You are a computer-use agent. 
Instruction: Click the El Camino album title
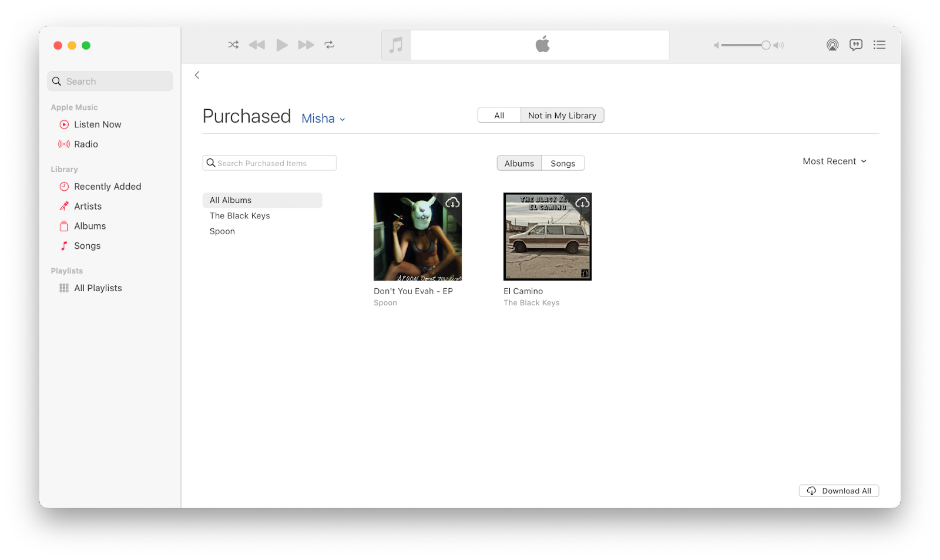point(523,291)
